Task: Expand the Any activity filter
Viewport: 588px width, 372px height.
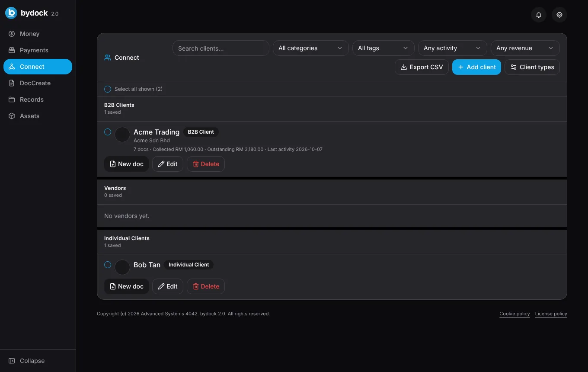Action: pos(453,48)
